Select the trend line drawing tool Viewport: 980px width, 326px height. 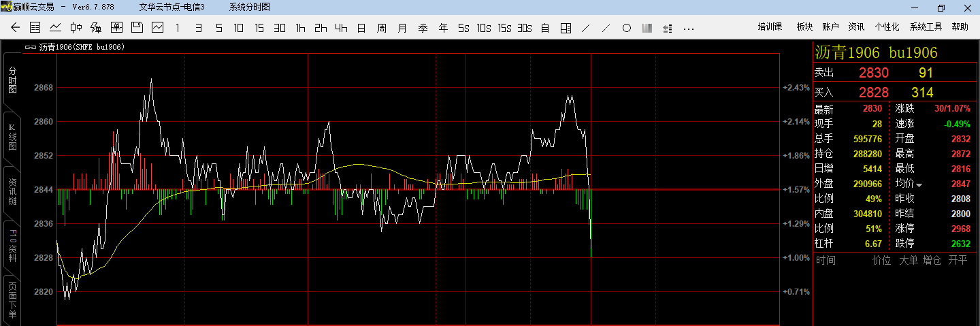point(585,28)
